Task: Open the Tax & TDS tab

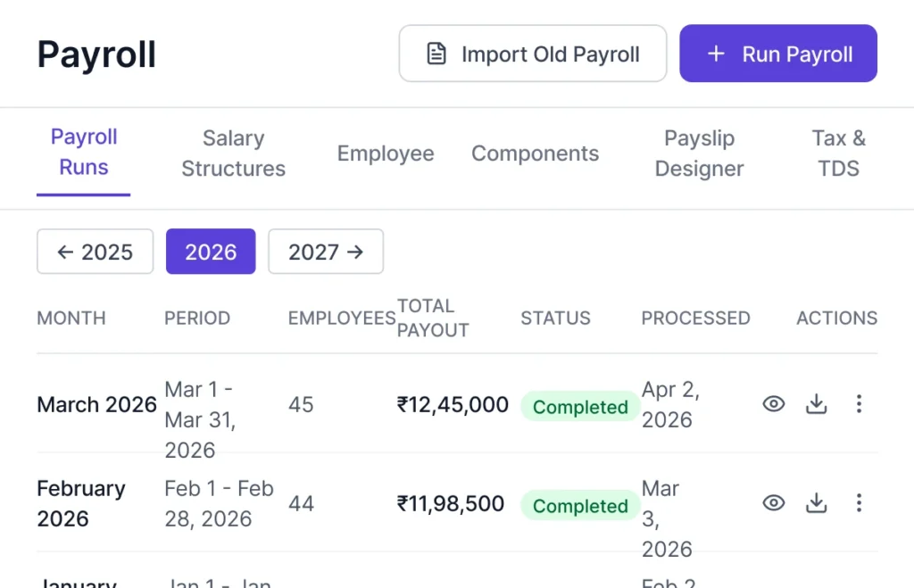Action: coord(838,153)
